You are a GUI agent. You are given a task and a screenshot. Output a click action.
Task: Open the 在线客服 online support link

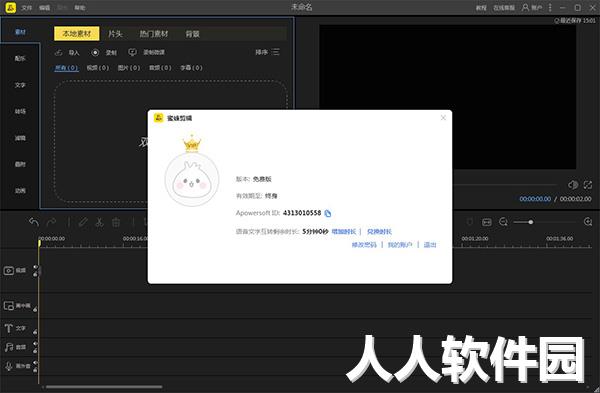click(504, 8)
